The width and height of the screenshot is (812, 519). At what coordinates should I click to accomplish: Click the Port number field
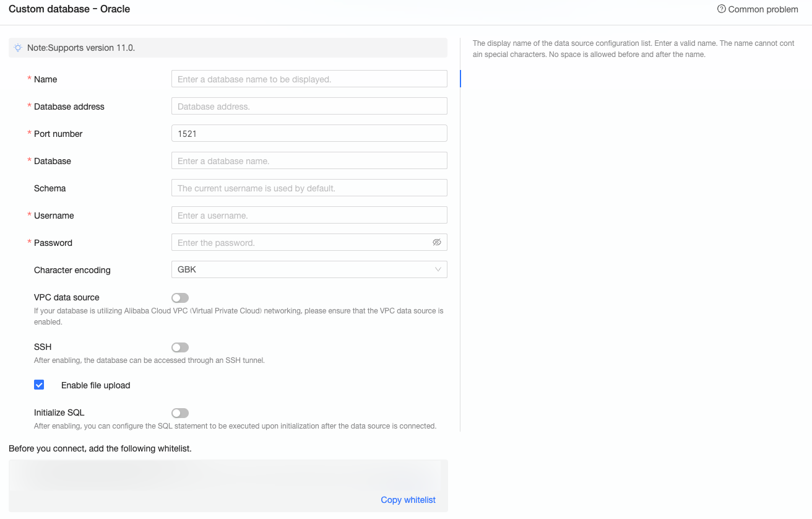[308, 133]
